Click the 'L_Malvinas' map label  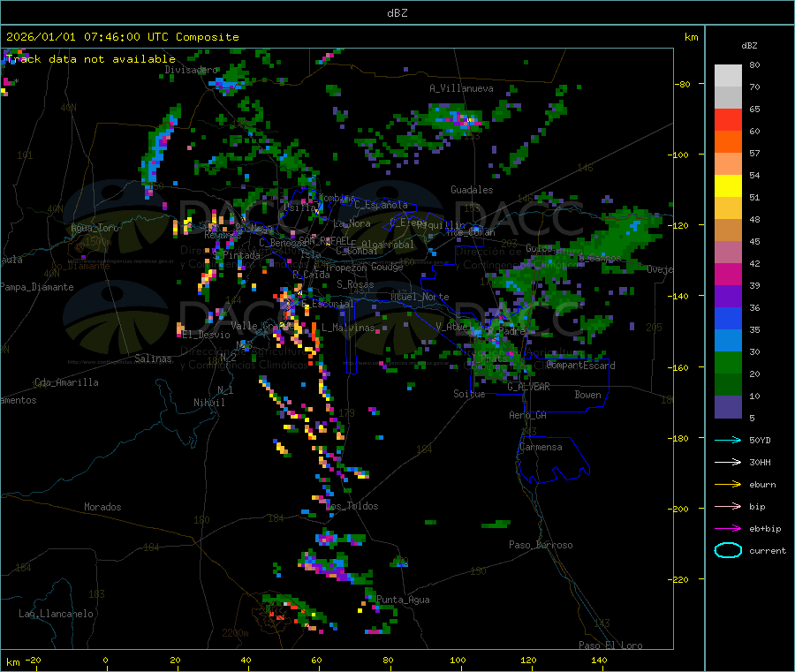point(348,328)
